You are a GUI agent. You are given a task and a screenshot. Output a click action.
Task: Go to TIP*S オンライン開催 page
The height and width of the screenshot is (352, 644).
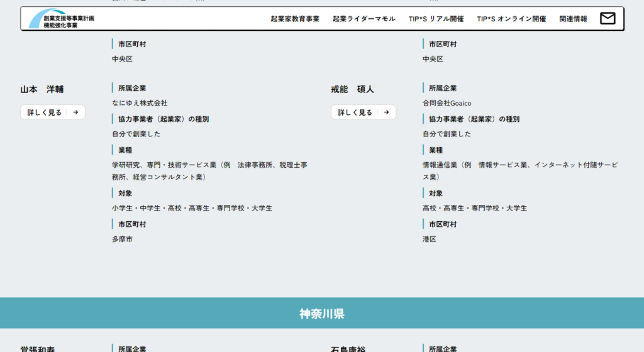511,19
